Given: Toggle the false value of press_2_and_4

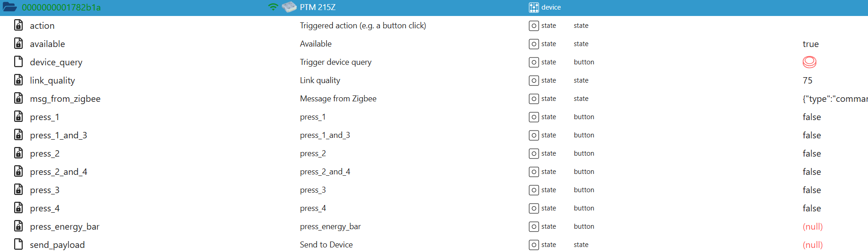Looking at the screenshot, I should [x=811, y=172].
